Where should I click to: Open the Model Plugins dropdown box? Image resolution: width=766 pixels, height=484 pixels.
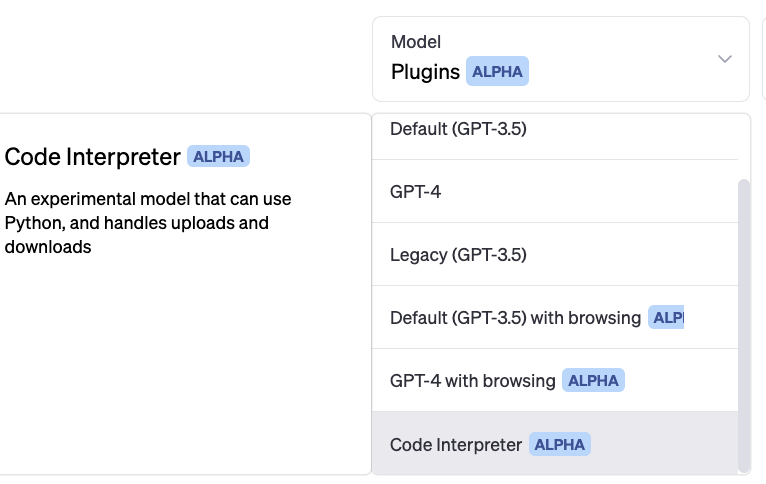(x=560, y=59)
